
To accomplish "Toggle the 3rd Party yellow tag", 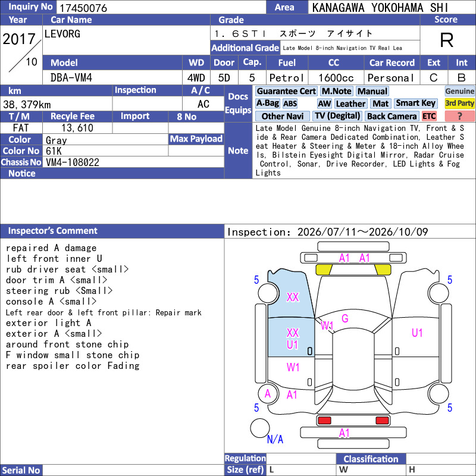I will pyautogui.click(x=459, y=103).
